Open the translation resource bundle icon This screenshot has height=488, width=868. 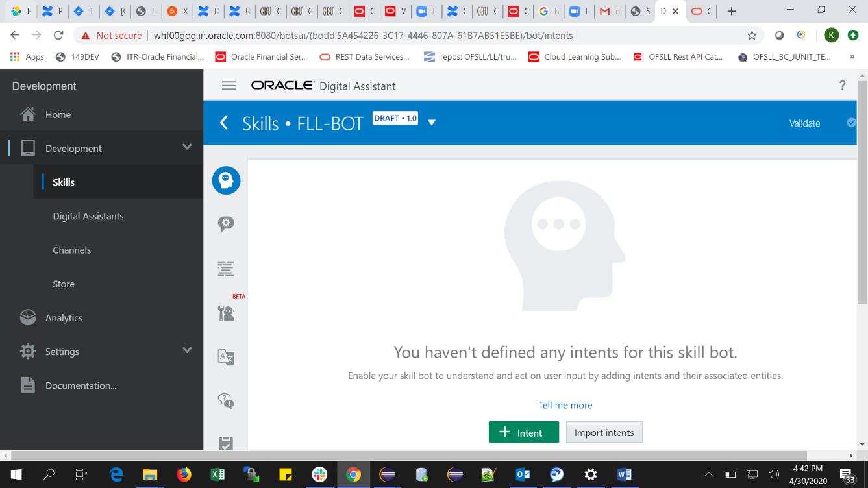pos(226,357)
